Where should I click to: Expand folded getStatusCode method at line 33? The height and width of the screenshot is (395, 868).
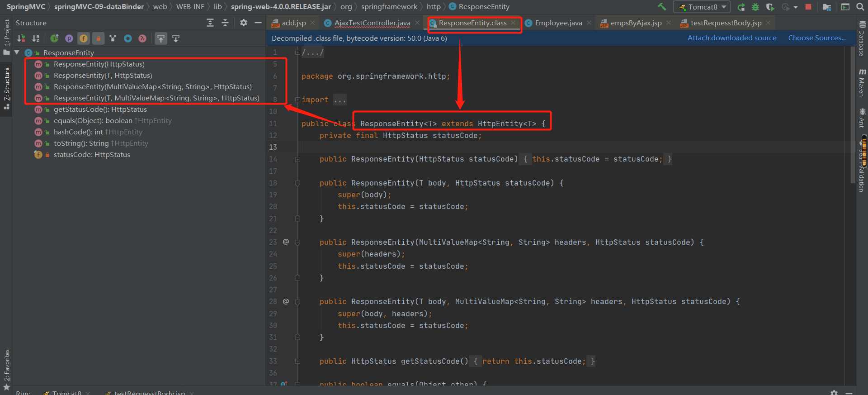coord(297,362)
